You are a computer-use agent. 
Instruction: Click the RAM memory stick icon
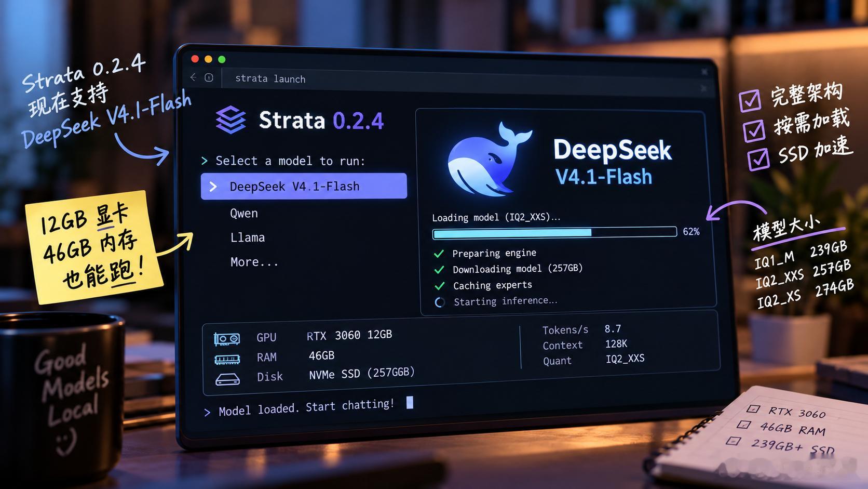pyautogui.click(x=227, y=359)
